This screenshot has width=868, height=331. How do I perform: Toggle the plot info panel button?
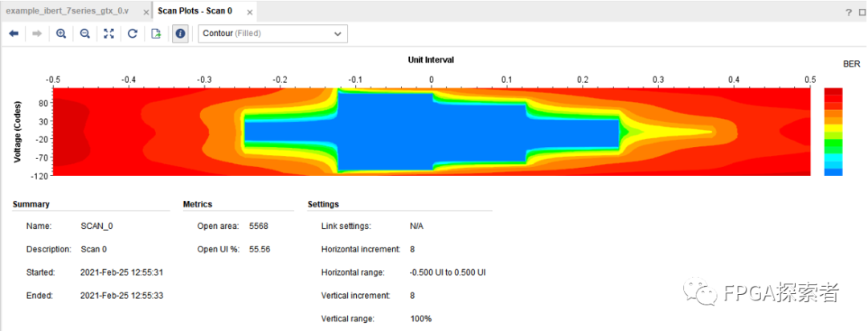[x=180, y=34]
